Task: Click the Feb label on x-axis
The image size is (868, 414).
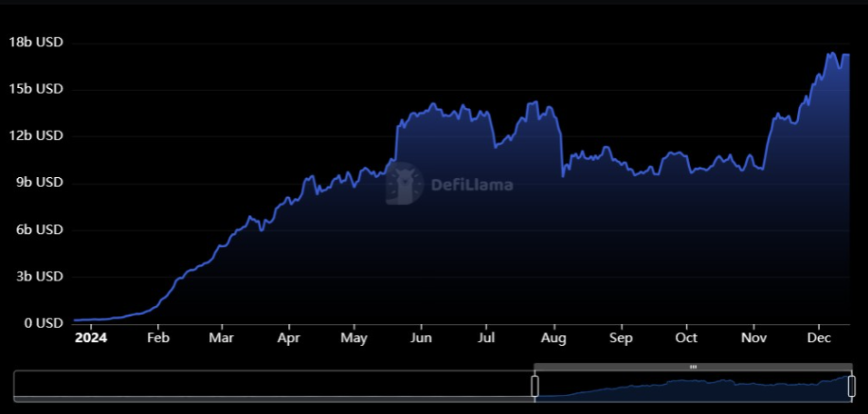Action: pyautogui.click(x=157, y=338)
